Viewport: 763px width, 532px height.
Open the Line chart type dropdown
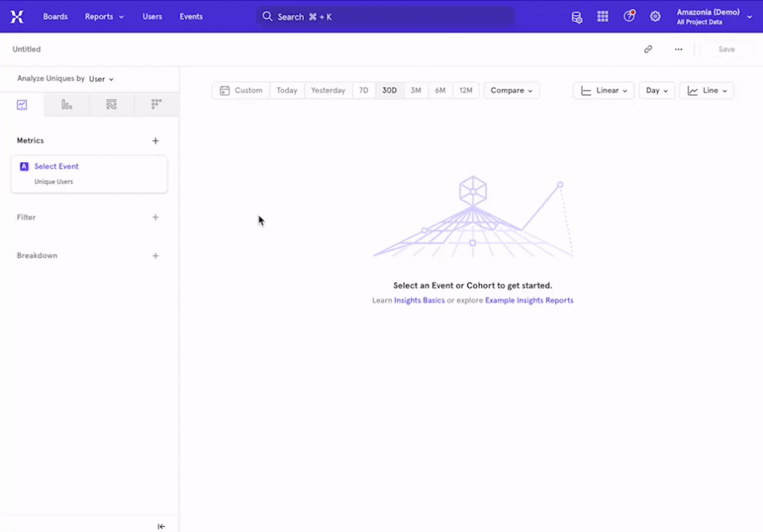(x=706, y=90)
